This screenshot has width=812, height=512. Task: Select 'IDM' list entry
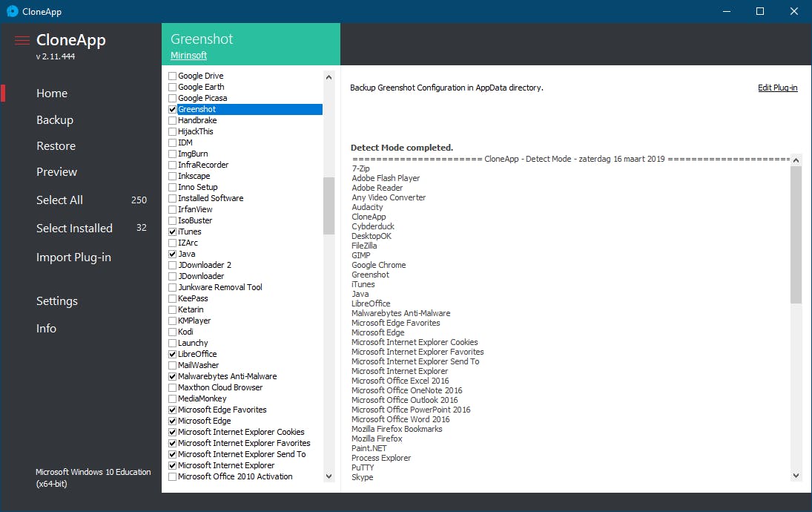pyautogui.click(x=185, y=142)
